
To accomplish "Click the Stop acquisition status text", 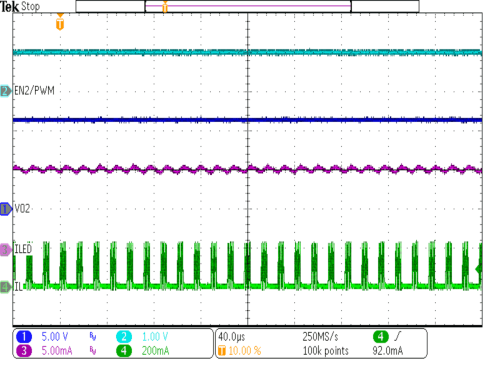I will (x=30, y=6).
